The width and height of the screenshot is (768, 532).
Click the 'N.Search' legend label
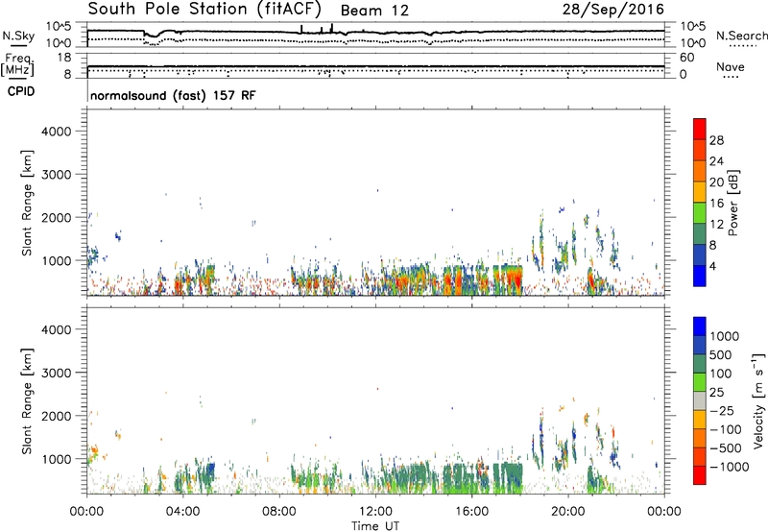pyautogui.click(x=741, y=36)
